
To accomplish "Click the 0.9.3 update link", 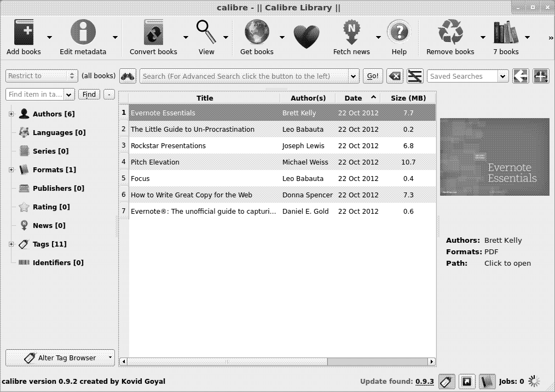I will (x=425, y=382).
